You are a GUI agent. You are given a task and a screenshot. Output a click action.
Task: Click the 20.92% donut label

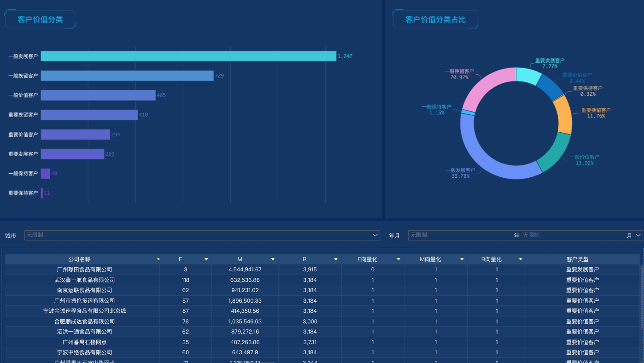459,77
